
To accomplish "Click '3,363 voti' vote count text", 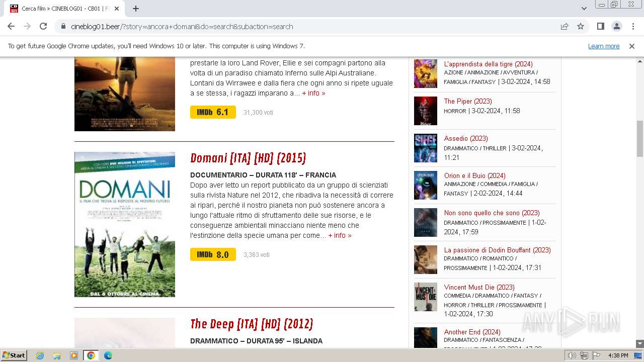I will click(x=257, y=255).
